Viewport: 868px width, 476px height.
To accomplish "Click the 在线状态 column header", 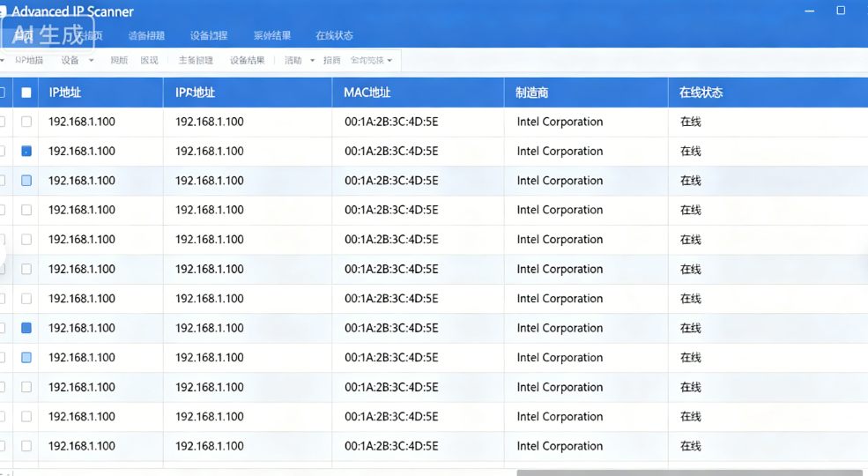I will tap(701, 93).
